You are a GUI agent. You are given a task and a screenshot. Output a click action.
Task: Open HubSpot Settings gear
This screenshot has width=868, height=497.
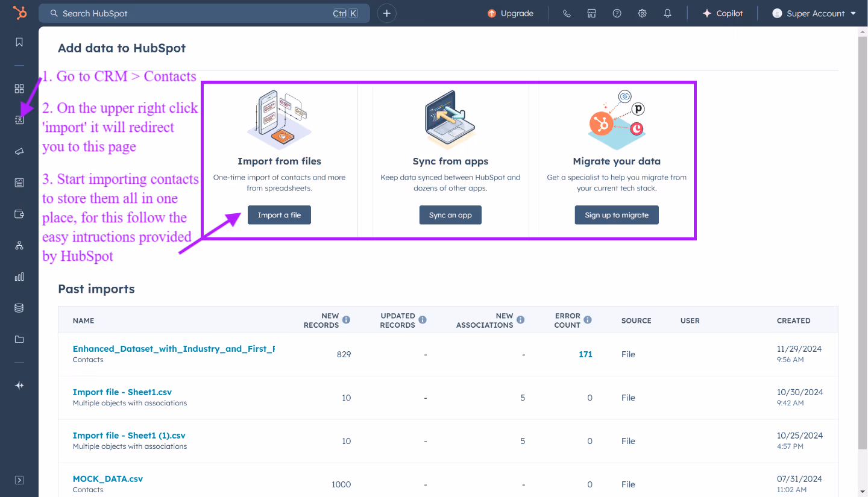642,13
